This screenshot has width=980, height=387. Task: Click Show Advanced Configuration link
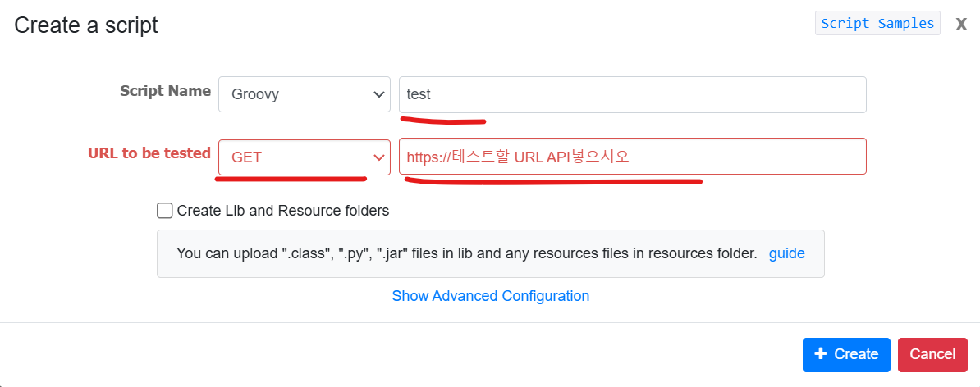pos(491,295)
